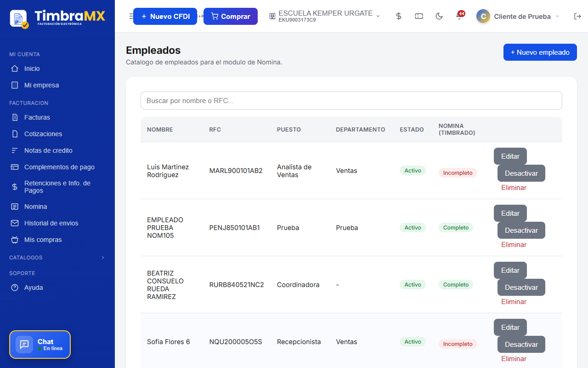
Task: Open the Chat widget
Action: click(x=40, y=345)
